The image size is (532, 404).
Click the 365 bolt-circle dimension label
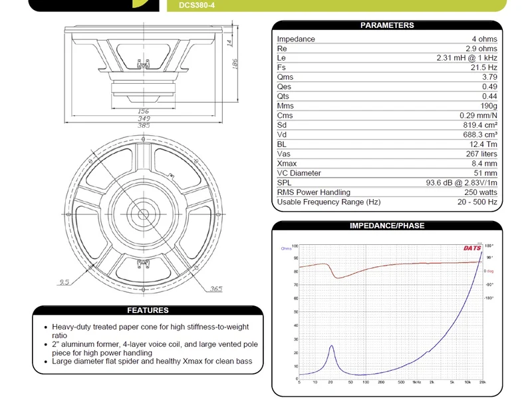(x=215, y=289)
